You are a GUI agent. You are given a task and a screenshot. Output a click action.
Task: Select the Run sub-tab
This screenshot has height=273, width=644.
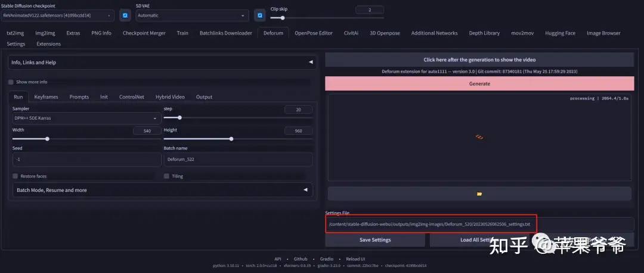point(18,97)
